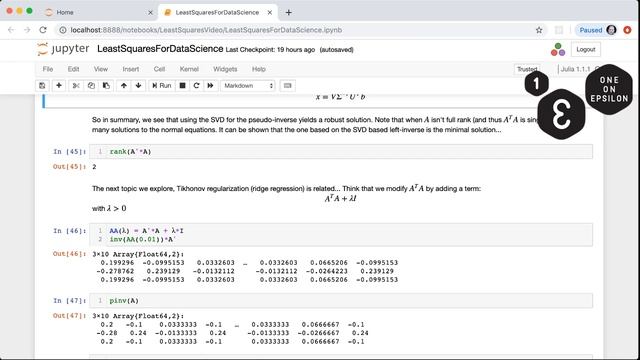
Task: Click the Julia 1.1.1 kernel name
Action: pyautogui.click(x=576, y=69)
